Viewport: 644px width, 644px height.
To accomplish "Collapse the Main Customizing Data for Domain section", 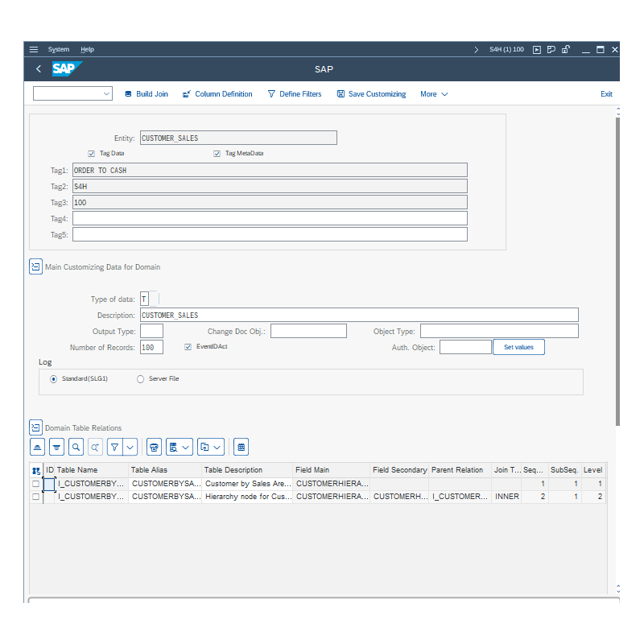I will click(35, 266).
